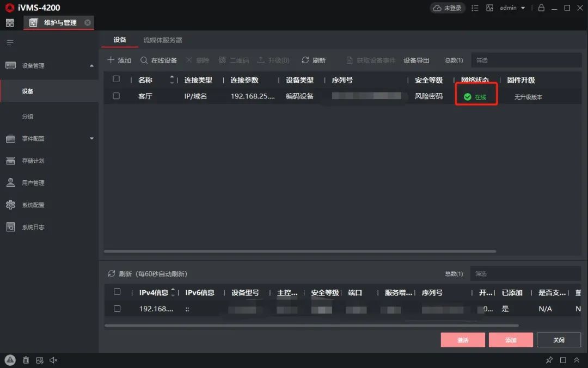Expand the 事件配置 section
Screen dimensions: 588x368
coord(91,139)
